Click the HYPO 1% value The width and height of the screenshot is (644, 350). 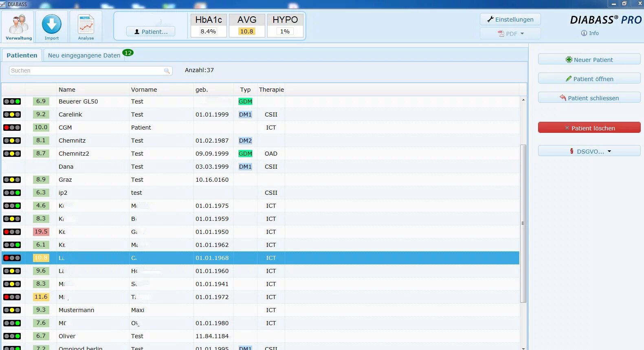click(285, 31)
